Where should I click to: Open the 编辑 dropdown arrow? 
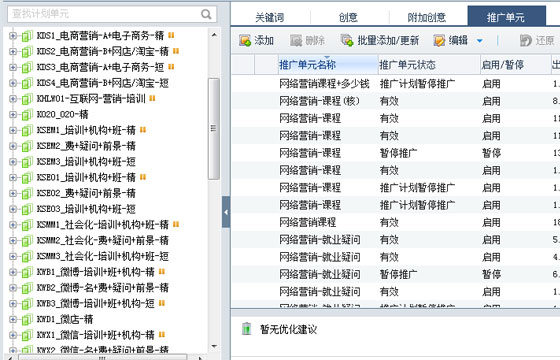(x=480, y=41)
